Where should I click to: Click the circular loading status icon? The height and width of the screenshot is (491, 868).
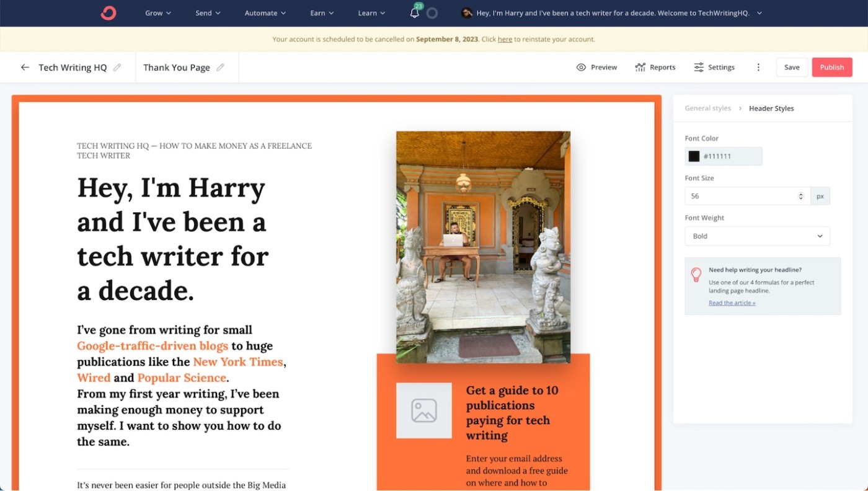[x=433, y=13]
